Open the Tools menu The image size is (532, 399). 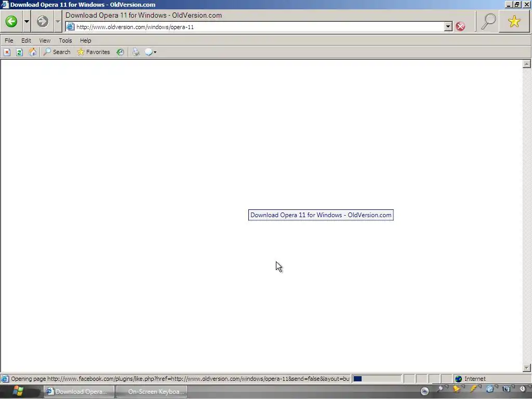tap(65, 41)
